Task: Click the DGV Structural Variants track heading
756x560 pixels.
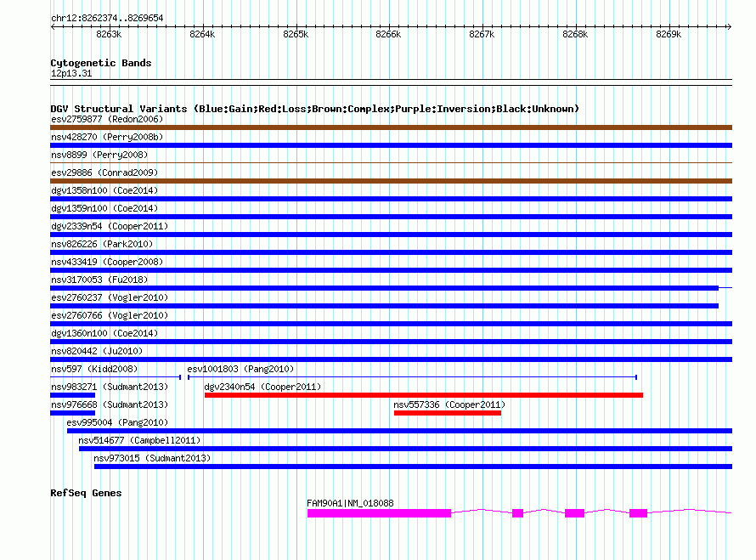Action: 314,109
